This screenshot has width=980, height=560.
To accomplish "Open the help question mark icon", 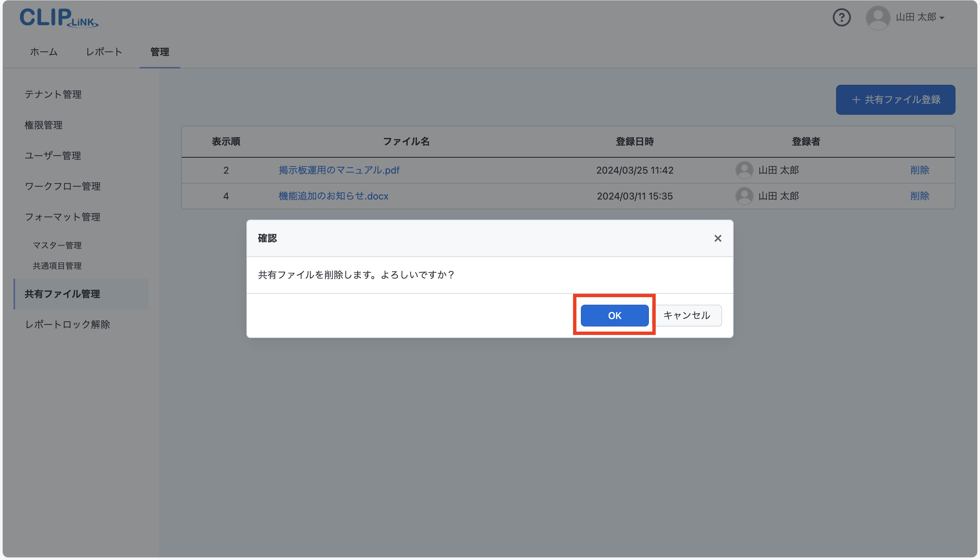I will click(841, 17).
